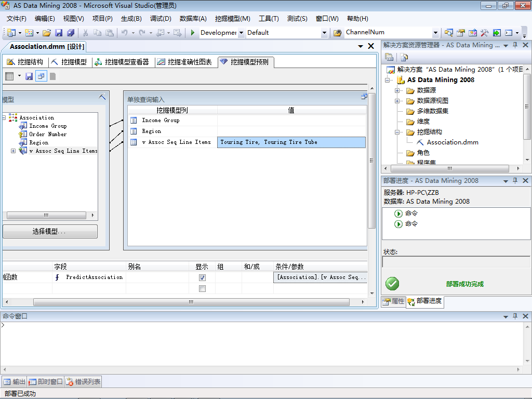Screen dimensions: 532x399
Task: Open the Default platform dropdown
Action: pyautogui.click(x=324, y=33)
